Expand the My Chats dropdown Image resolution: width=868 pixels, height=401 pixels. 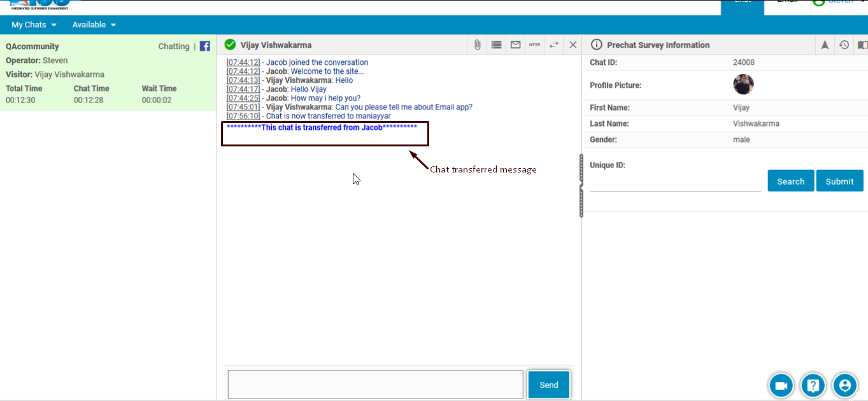tap(34, 25)
